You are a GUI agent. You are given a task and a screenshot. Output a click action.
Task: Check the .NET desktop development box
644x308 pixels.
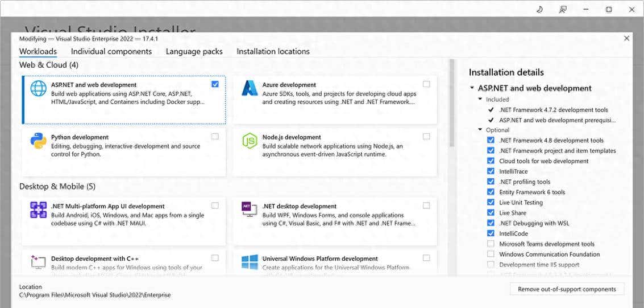pyautogui.click(x=426, y=206)
